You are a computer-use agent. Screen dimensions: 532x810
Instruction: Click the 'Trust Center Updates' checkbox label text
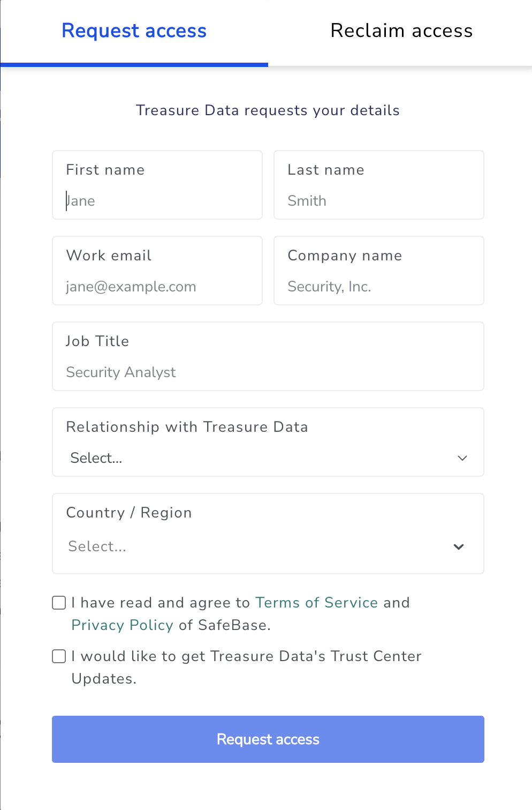point(246,657)
